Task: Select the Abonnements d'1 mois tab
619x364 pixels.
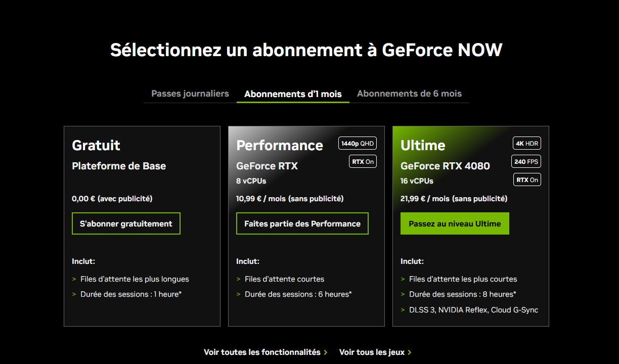Action: 293,94
